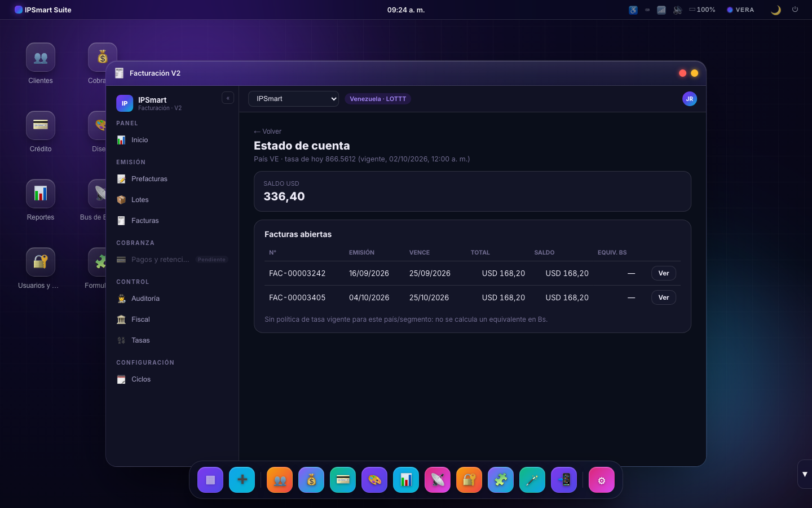The height and width of the screenshot is (508, 812).
Task: Open Auditoría in the sidebar
Action: coord(173,299)
